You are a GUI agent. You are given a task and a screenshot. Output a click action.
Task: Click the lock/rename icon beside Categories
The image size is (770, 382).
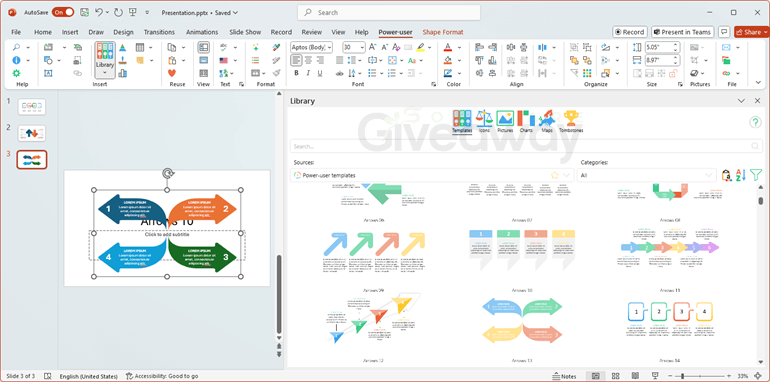click(726, 175)
